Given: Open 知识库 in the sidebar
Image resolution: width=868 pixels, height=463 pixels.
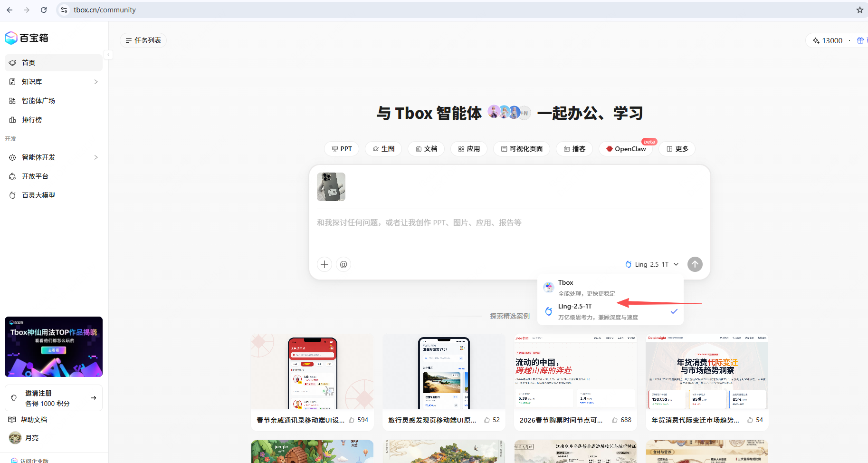Looking at the screenshot, I should coord(32,81).
